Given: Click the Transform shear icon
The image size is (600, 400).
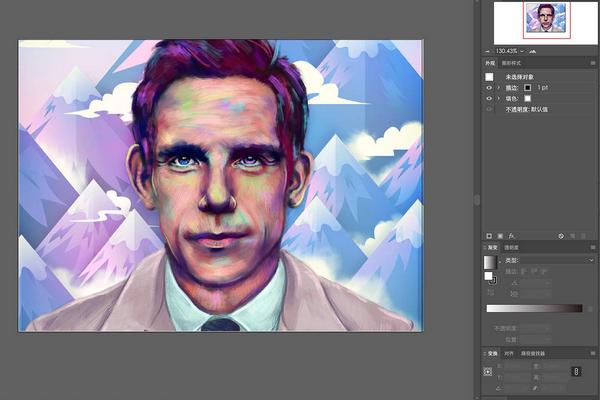Looking at the screenshot, I should tap(535, 388).
